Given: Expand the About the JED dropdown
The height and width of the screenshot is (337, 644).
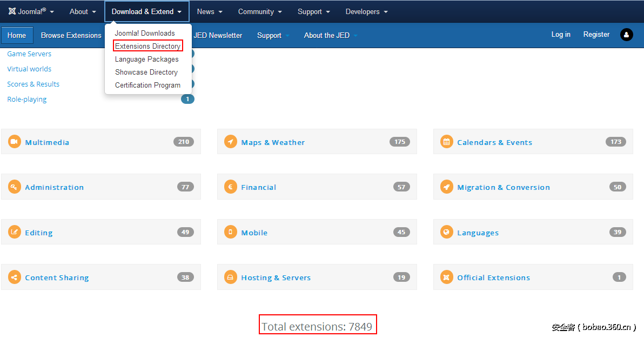Looking at the screenshot, I should tap(331, 35).
